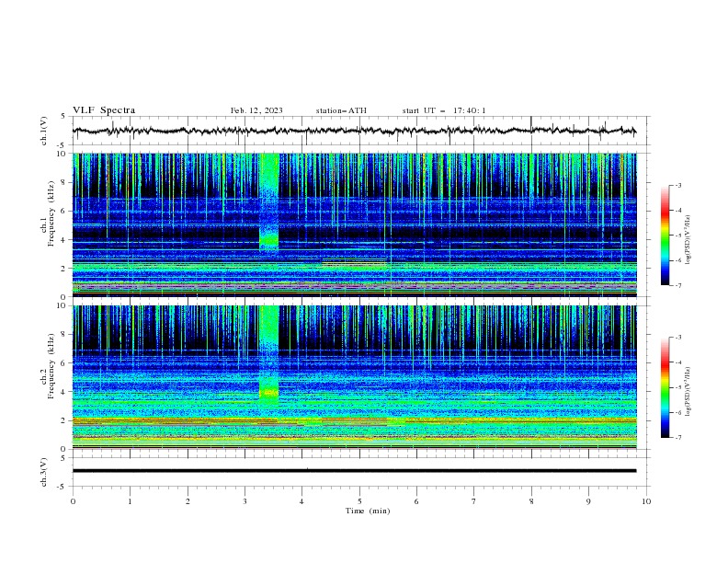The height and width of the screenshot is (563, 728).
Task: Click the "3" tick on the time axis
Action: coord(245,501)
